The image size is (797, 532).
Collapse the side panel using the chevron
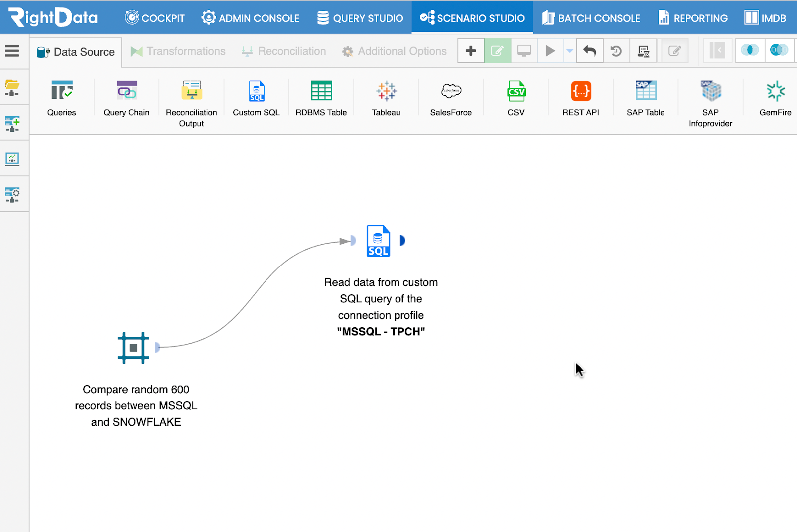[x=717, y=51]
